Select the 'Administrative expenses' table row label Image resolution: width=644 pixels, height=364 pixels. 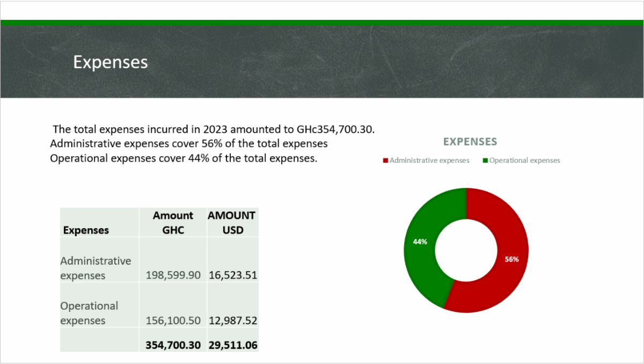tap(100, 260)
